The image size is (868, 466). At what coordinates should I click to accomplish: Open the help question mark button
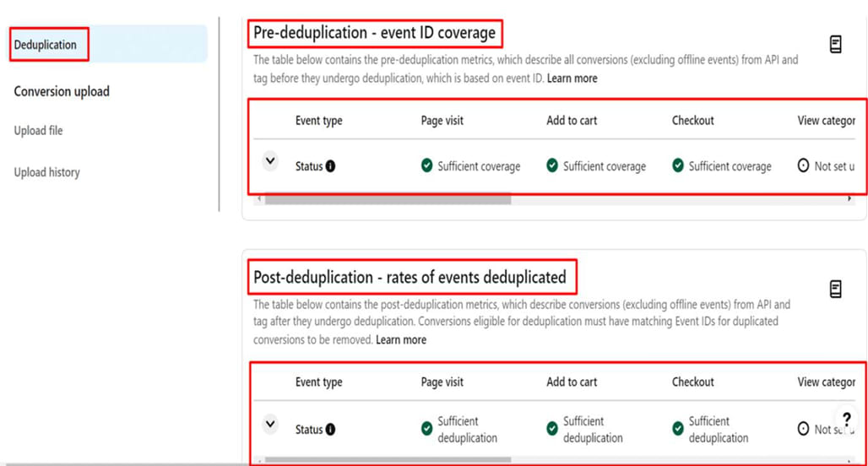(x=846, y=419)
